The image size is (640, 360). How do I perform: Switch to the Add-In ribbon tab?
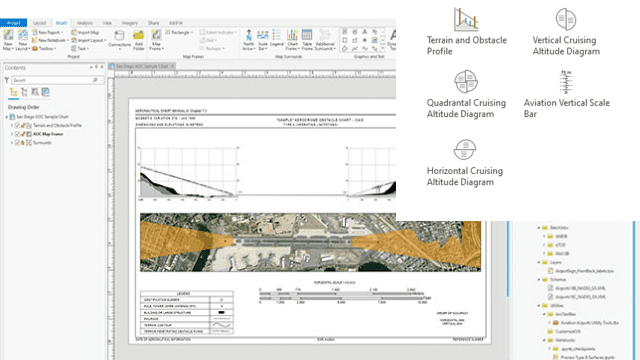click(x=176, y=23)
